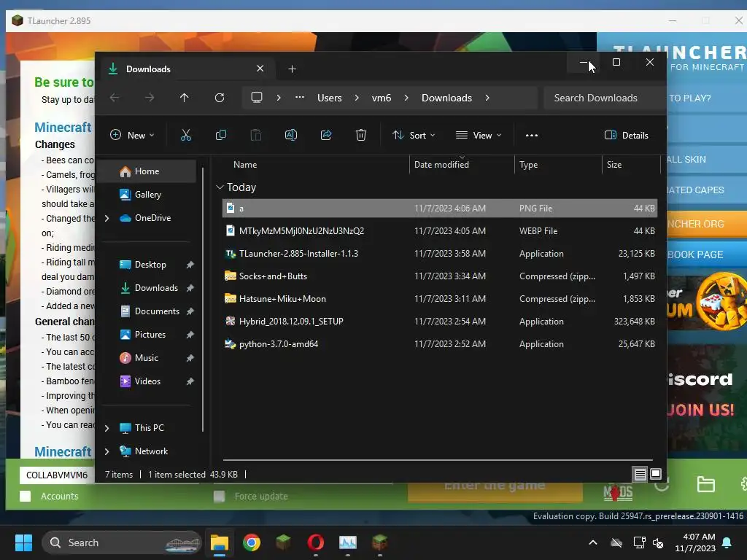Click the PC monitor icon in address bar
Image resolution: width=747 pixels, height=560 pixels.
[x=257, y=98]
